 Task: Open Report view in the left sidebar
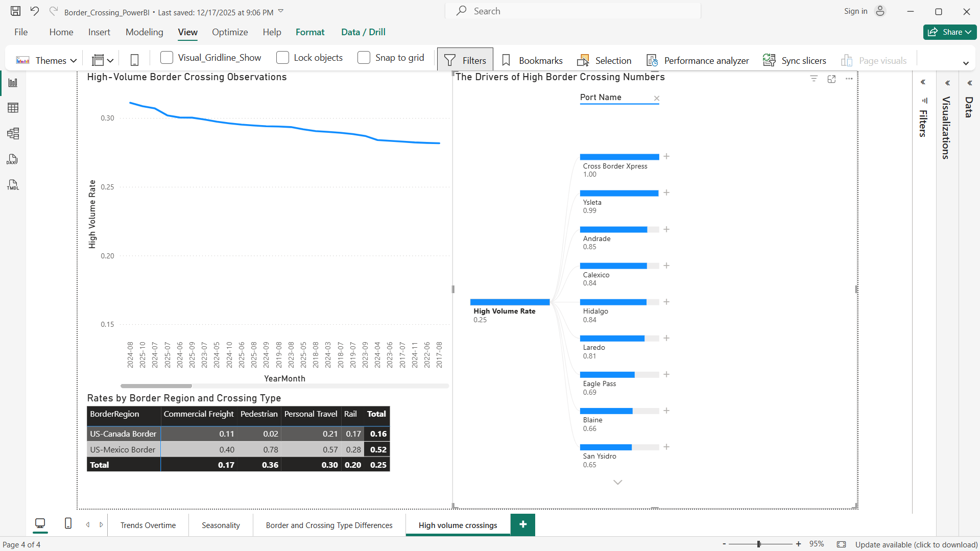point(13,82)
